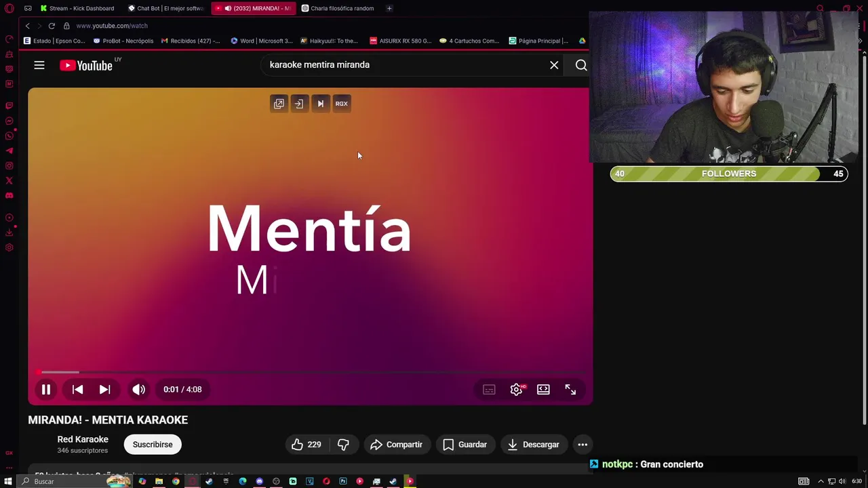Open Telegram in the Opera sidebar
This screenshot has height=488, width=868.
(x=9, y=151)
